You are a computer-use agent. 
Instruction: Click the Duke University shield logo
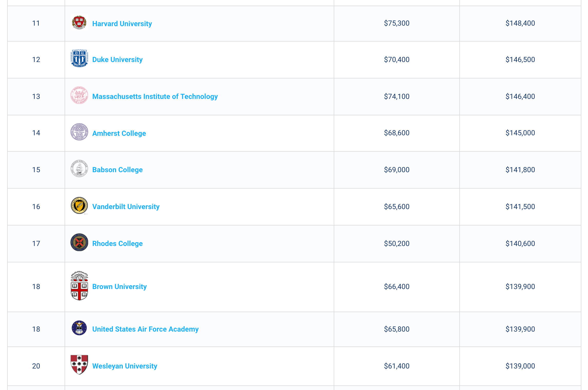coord(79,58)
